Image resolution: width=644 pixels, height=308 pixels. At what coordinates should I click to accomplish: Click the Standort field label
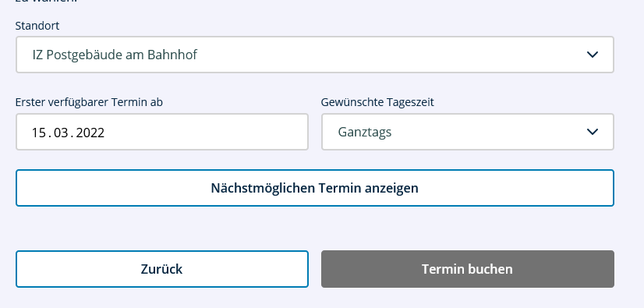point(37,26)
